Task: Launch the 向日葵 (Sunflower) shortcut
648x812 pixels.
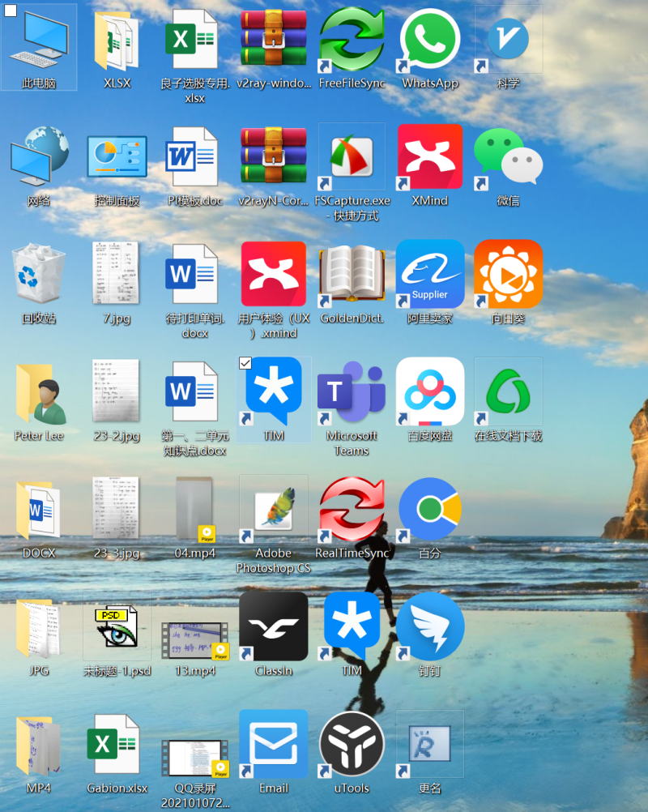Action: (508, 273)
